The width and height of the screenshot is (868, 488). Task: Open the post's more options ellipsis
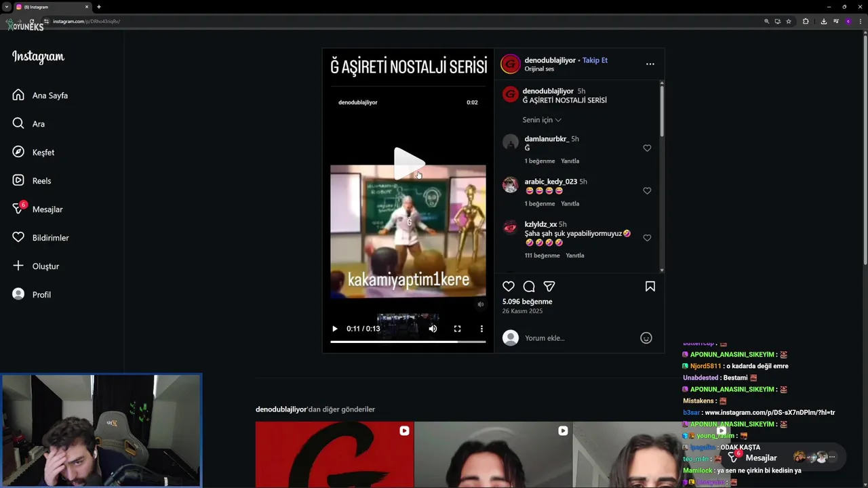(650, 64)
